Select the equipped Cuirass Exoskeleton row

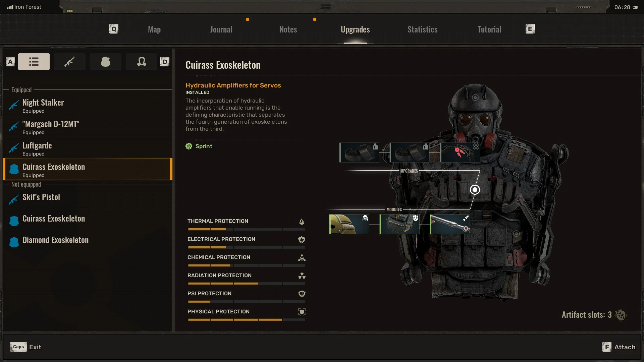tap(88, 169)
